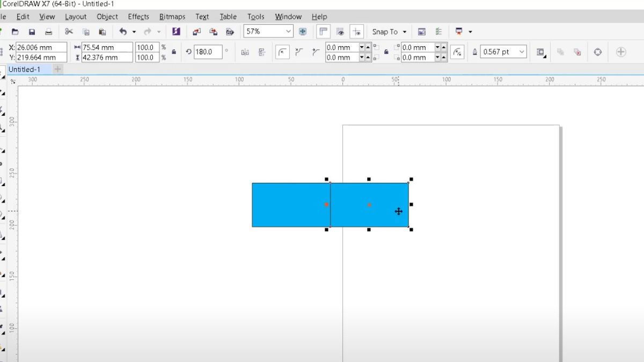The image size is (644, 362).
Task: Open the View menu
Action: point(47,17)
